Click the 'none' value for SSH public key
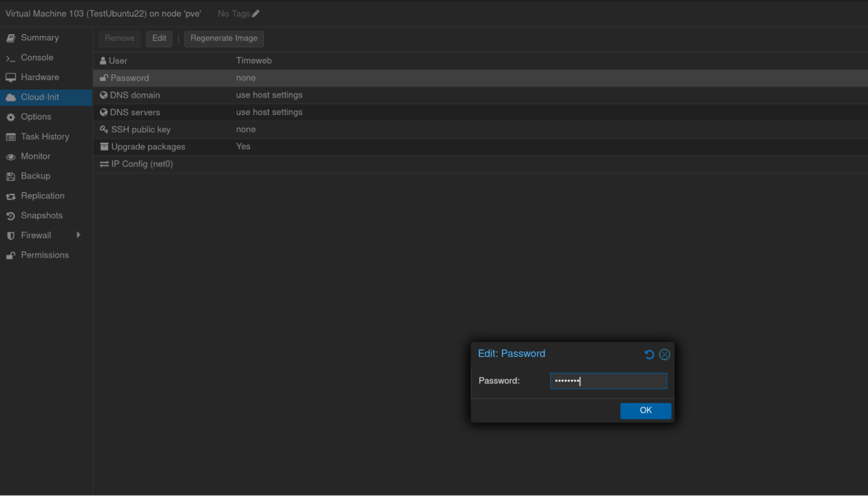The image size is (868, 496). pos(246,129)
